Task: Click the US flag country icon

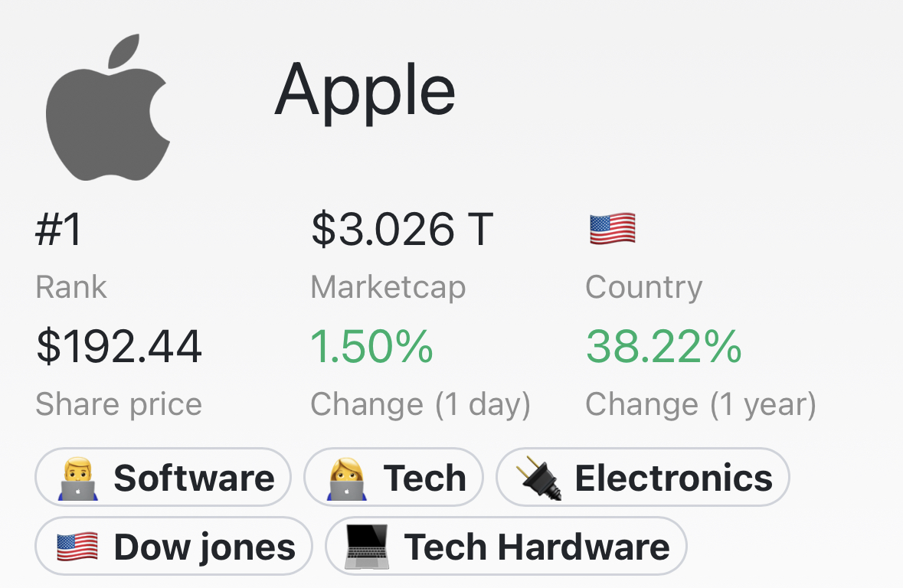Action: [x=613, y=229]
